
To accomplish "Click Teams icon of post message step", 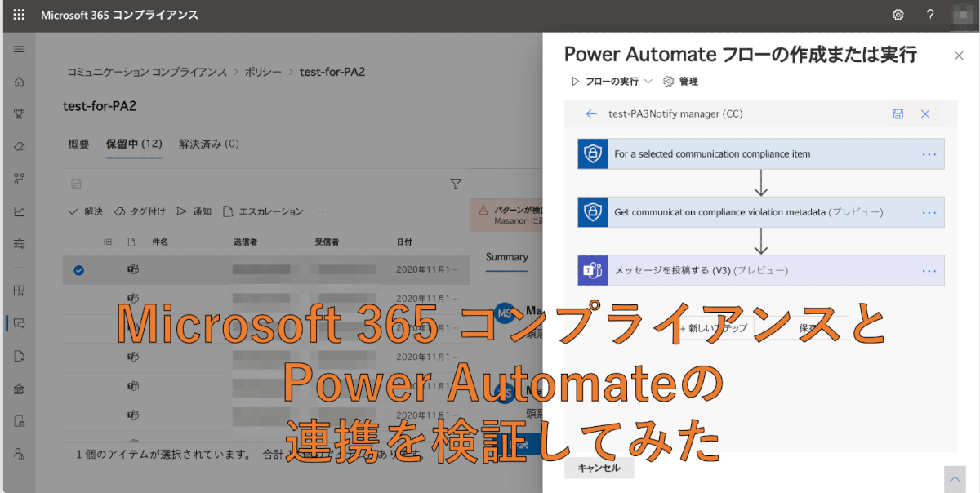I will (593, 270).
